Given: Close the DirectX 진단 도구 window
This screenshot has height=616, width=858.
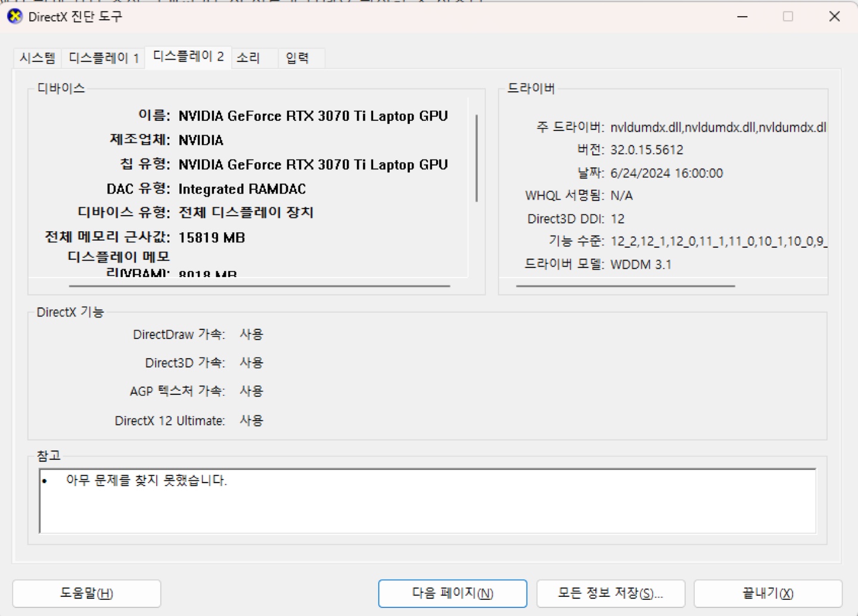Looking at the screenshot, I should pos(834,17).
